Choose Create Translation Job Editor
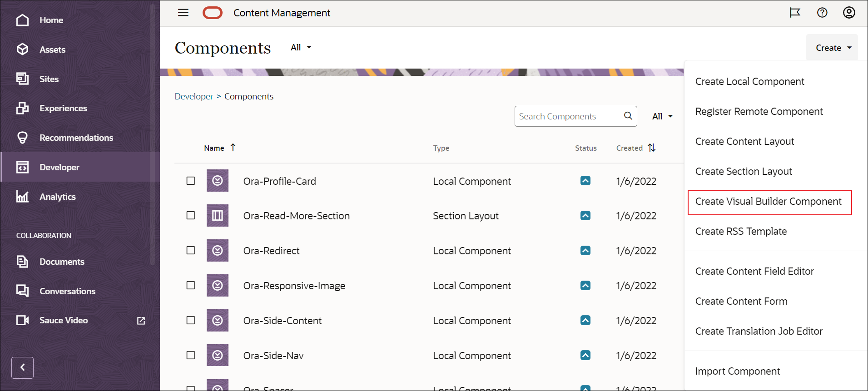This screenshot has height=391, width=868. tap(759, 331)
